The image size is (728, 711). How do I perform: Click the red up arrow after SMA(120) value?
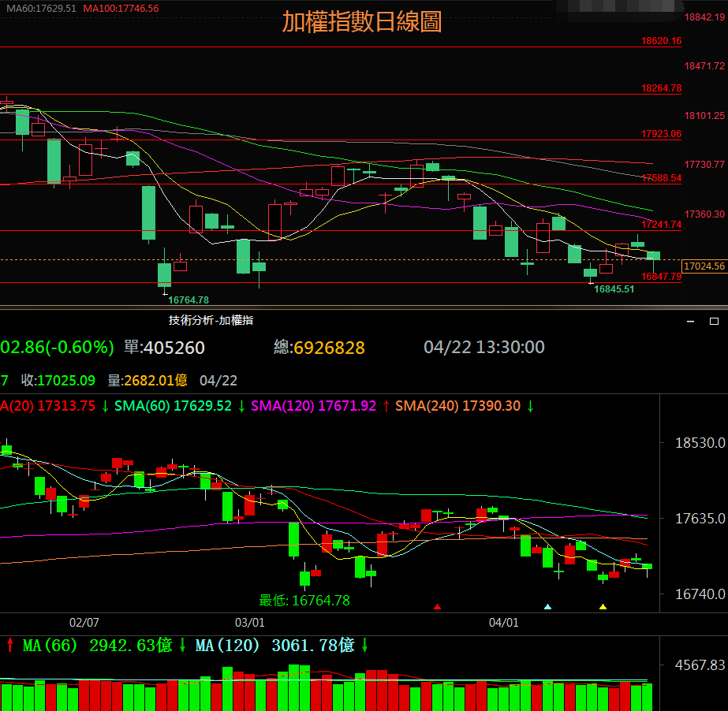pos(386,406)
